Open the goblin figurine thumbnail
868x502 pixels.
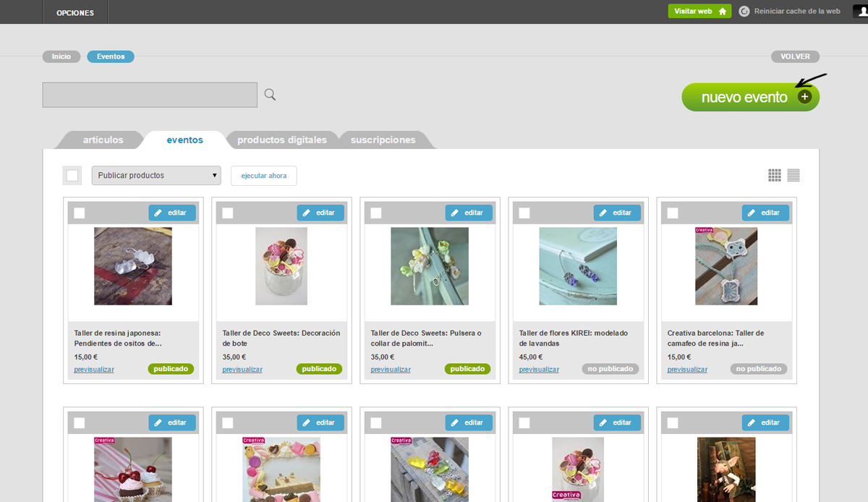[726, 469]
